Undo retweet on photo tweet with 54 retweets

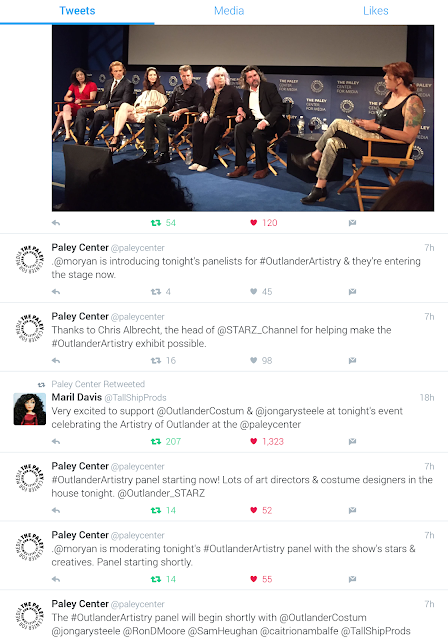click(155, 222)
